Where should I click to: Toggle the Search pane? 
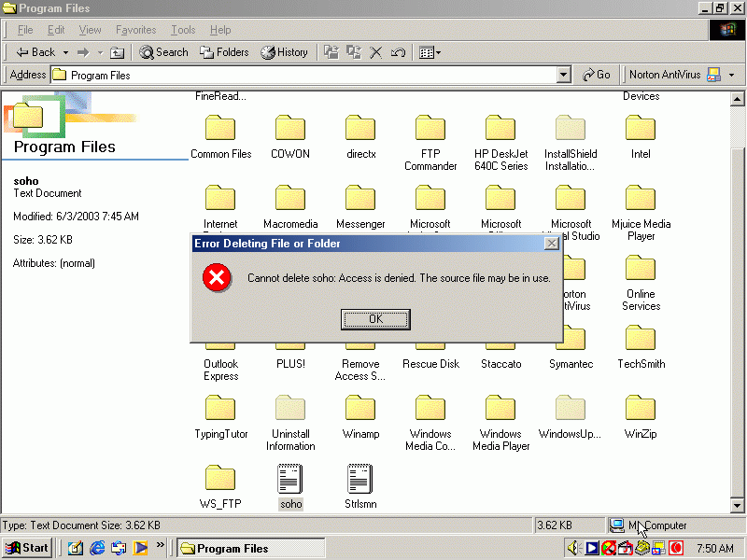pyautogui.click(x=163, y=52)
